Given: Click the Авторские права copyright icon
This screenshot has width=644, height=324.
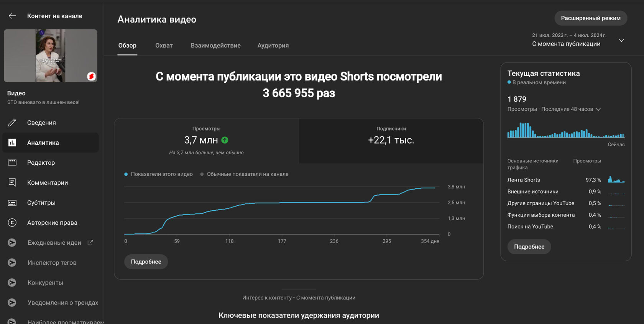Looking at the screenshot, I should click(x=12, y=223).
